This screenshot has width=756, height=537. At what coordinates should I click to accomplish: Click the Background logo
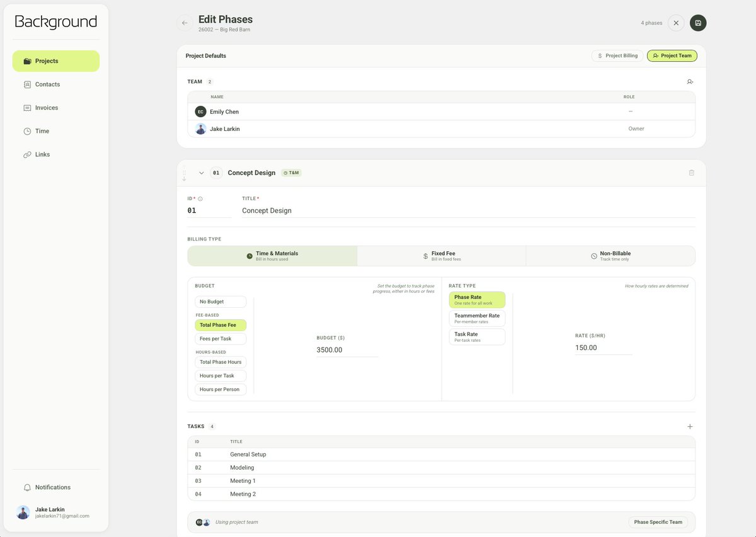(x=56, y=22)
